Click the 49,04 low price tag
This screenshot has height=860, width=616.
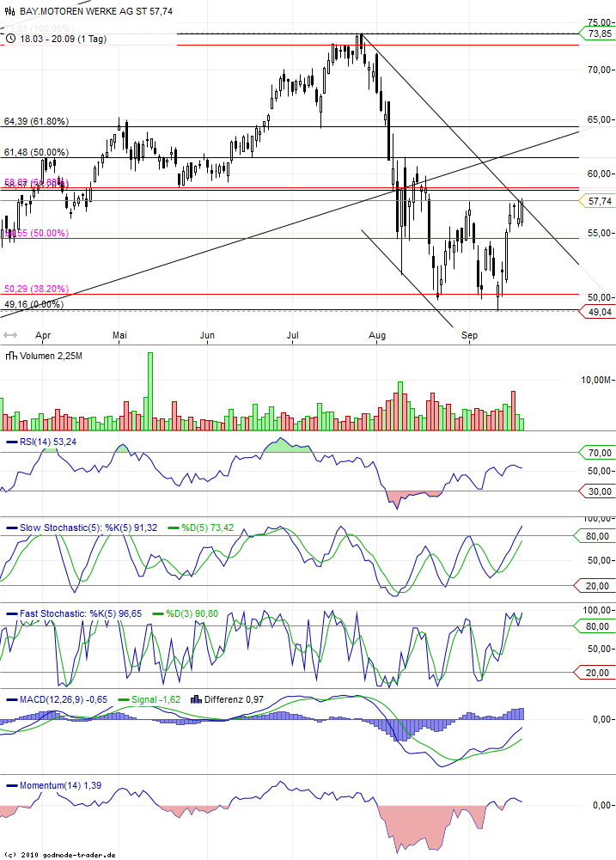coord(596,312)
